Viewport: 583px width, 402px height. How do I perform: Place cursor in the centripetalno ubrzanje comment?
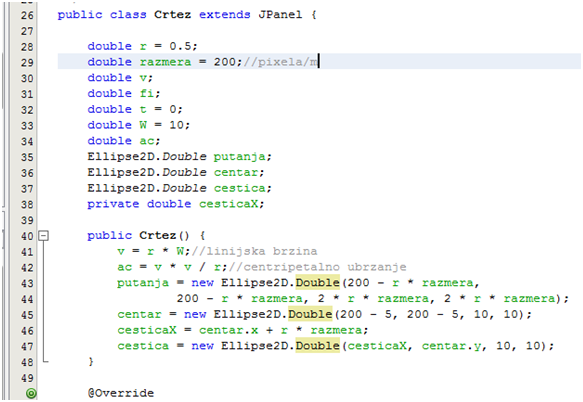coord(318,267)
